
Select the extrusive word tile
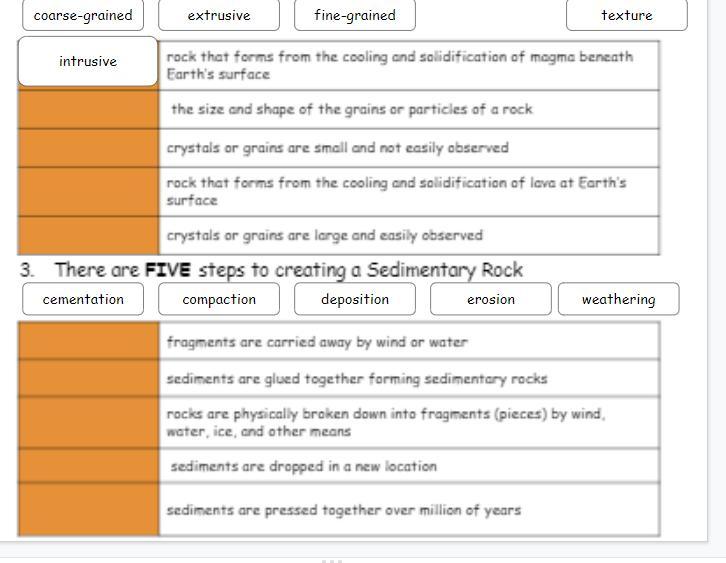(x=219, y=15)
